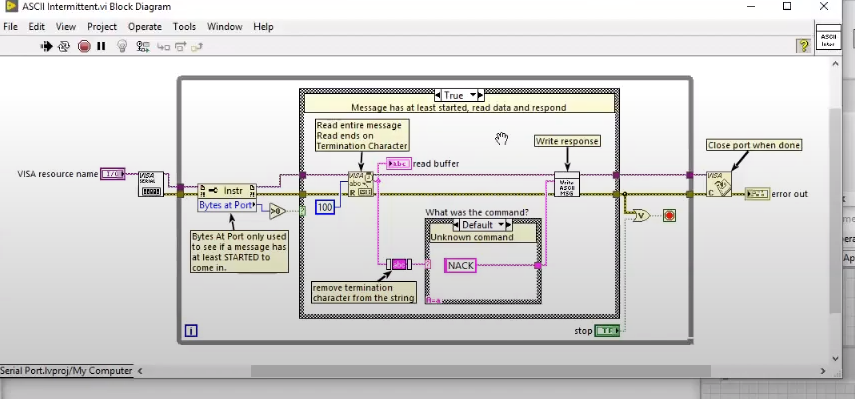Open the Tools menu
The height and width of the screenshot is (399, 855).
184,26
